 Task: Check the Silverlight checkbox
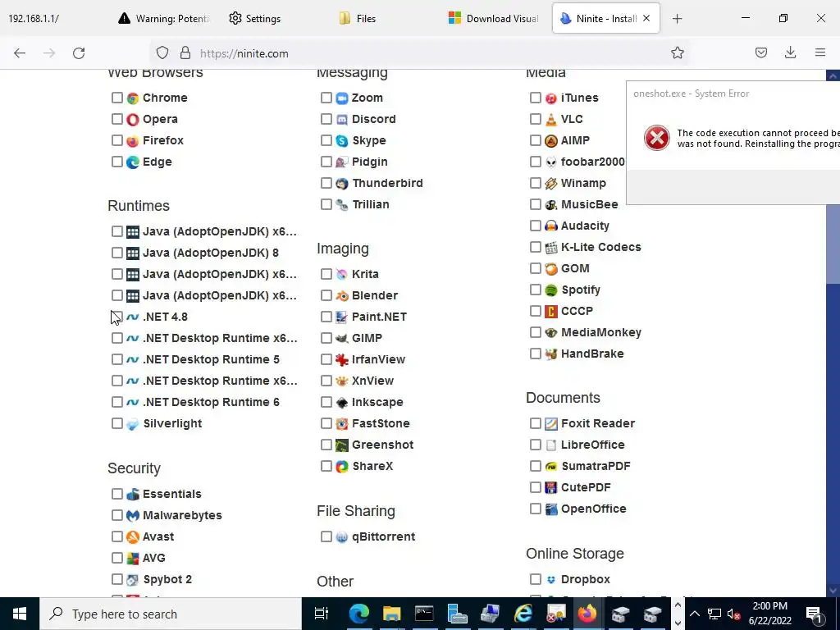(x=116, y=423)
